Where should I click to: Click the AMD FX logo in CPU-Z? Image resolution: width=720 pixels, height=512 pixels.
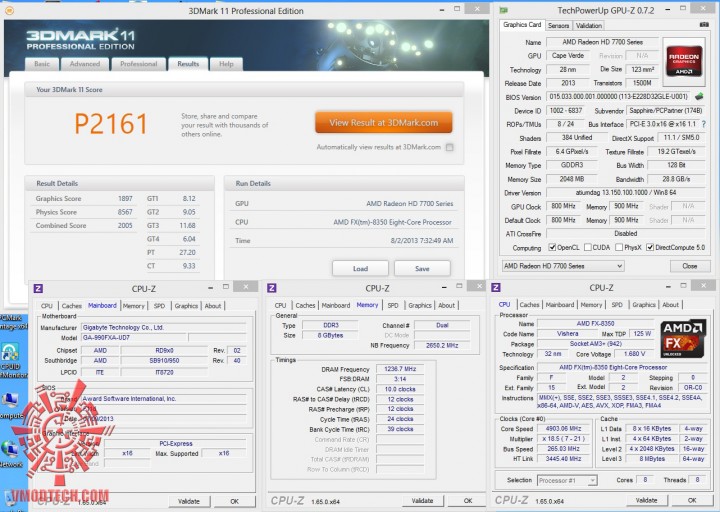click(683, 338)
